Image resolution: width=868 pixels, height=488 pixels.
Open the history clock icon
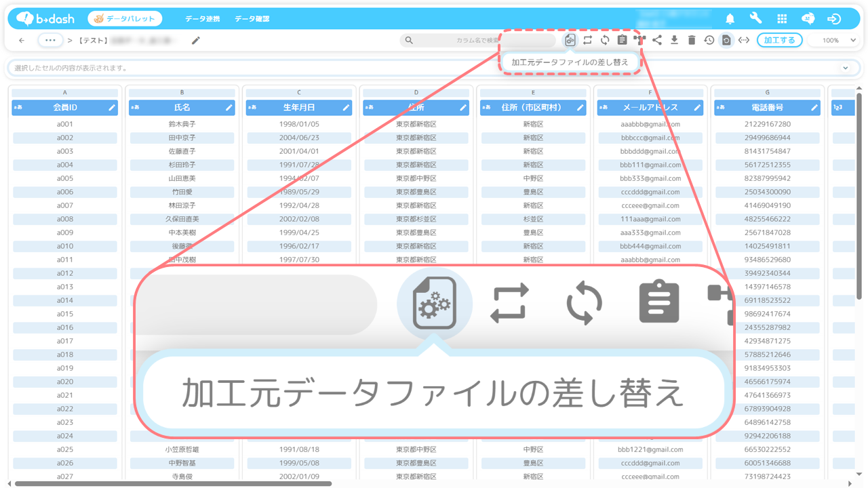point(709,40)
